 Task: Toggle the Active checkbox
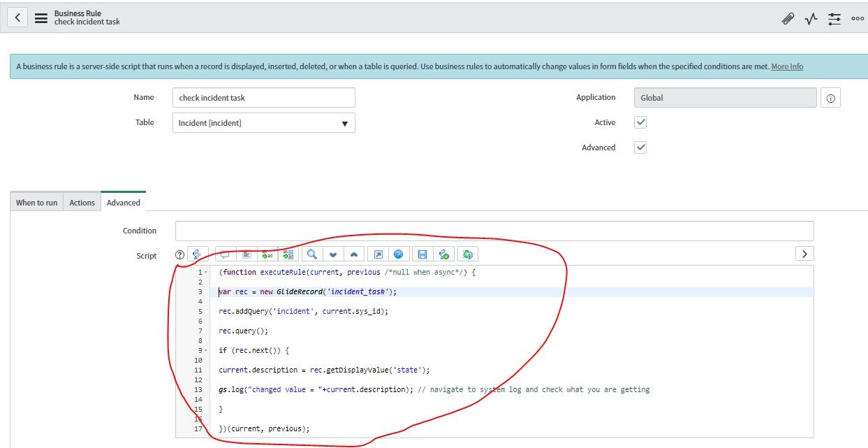(x=640, y=122)
